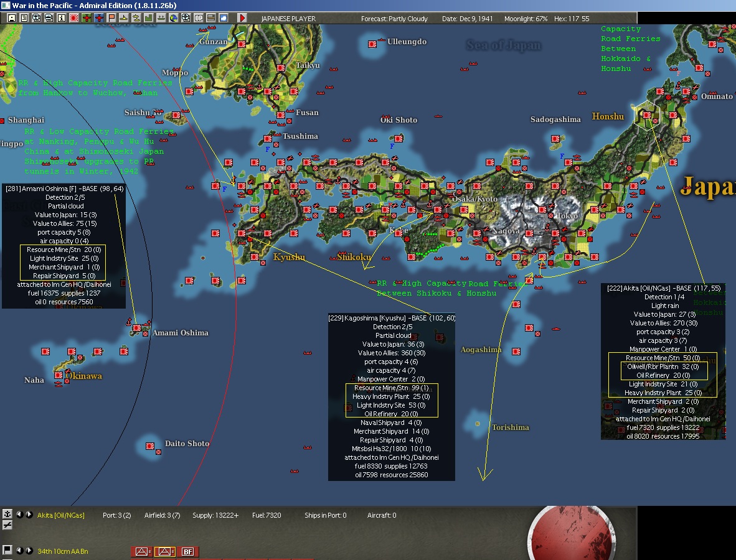Click the crosshair target toolbar icon
This screenshot has height=560, width=736.
(186, 18)
